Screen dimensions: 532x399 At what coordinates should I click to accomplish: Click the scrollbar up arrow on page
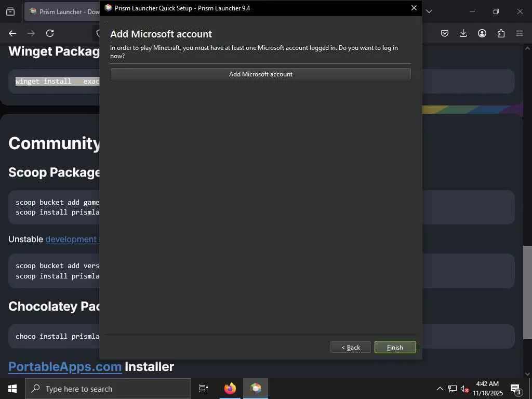527,48
